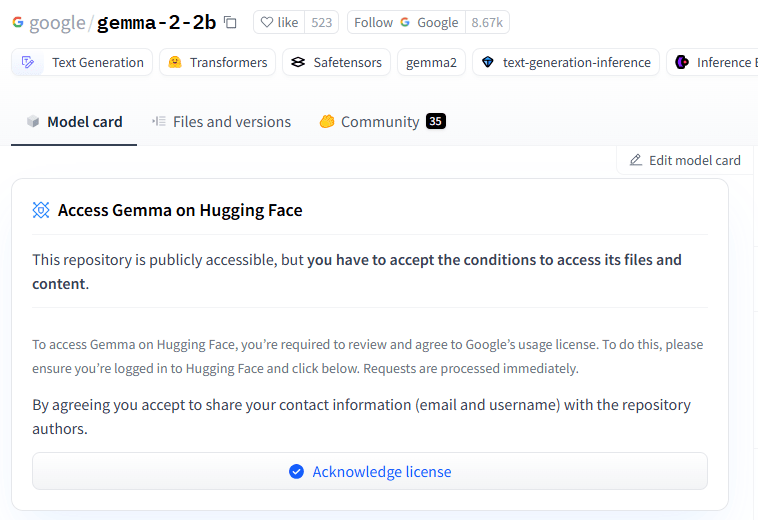The image size is (758, 520).
Task: Open the 8.67k followers count
Action: (x=487, y=22)
